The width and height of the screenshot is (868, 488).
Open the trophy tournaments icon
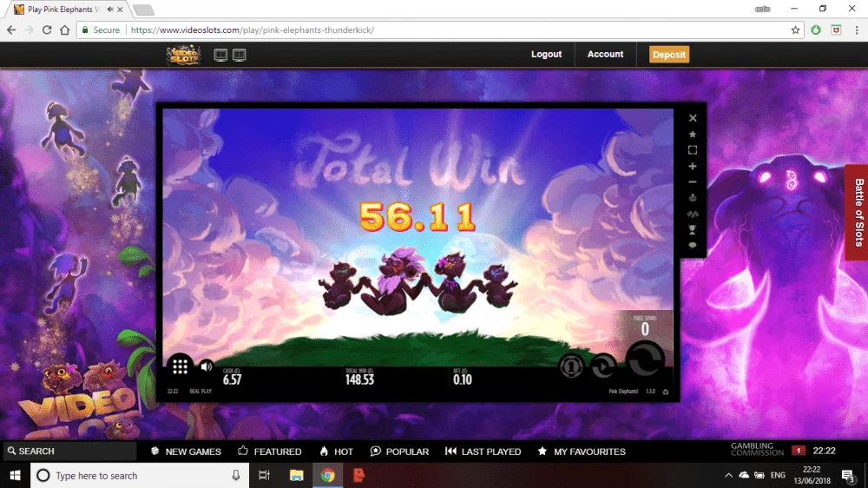click(693, 229)
